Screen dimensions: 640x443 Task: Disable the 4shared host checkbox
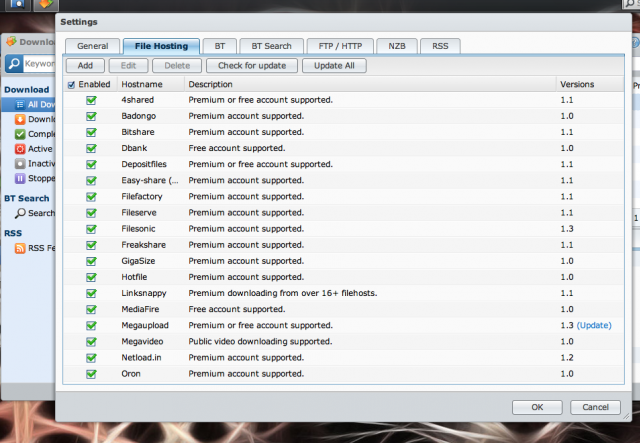91,100
